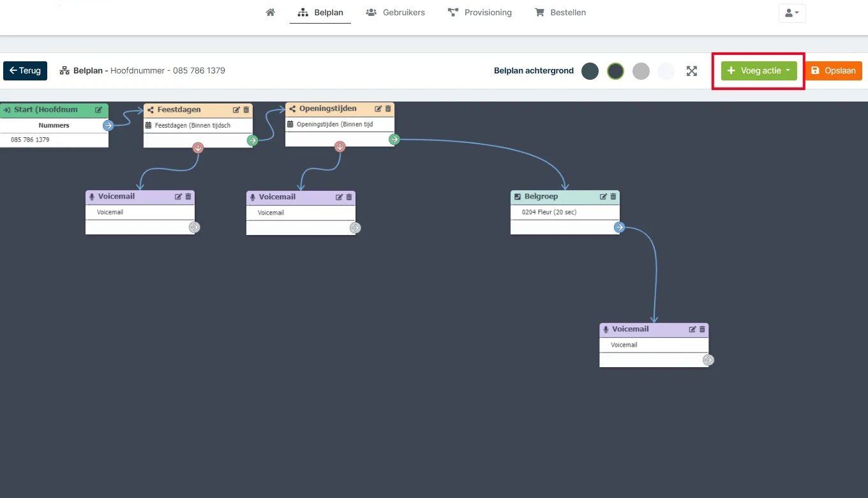Edit the Voicemail node linked from Feestdagen
Screen dimensions: 868x498
pos(178,197)
